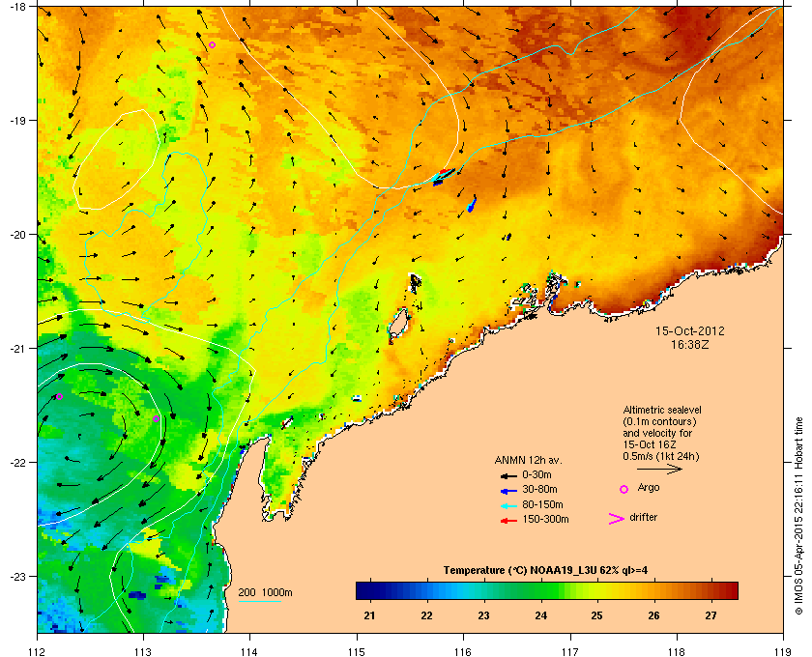Click the '30-80m' depth label
Image resolution: width=812 pixels, height=657 pixels.
pyautogui.click(x=539, y=489)
